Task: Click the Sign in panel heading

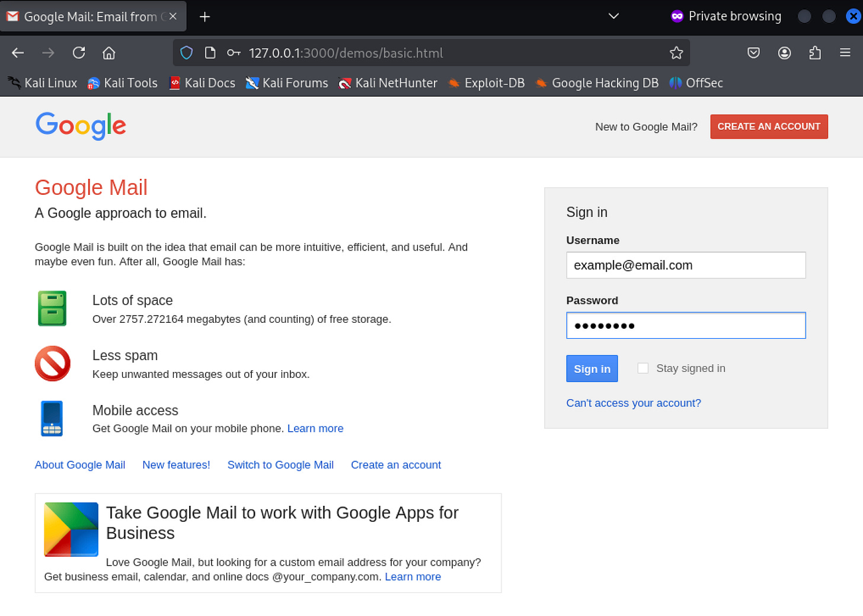Action: [x=587, y=212]
